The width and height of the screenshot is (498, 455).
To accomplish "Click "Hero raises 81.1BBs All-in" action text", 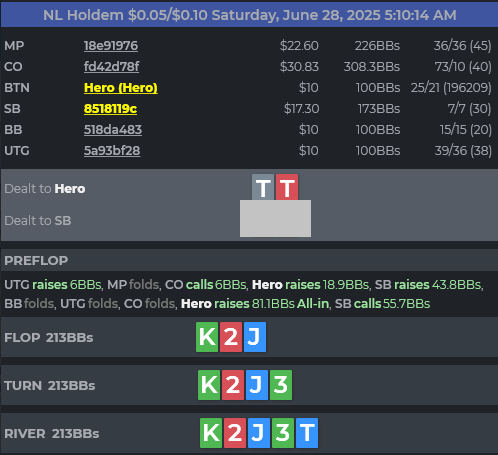I will (x=255, y=304).
